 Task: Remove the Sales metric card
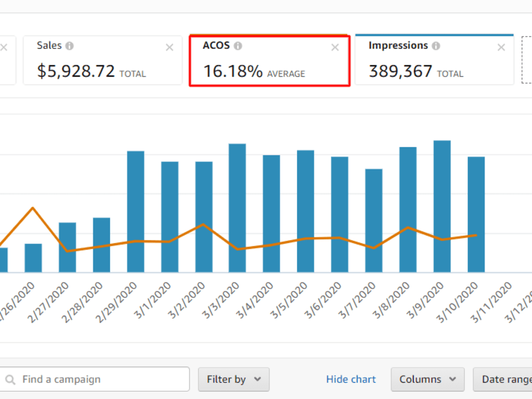[170, 47]
